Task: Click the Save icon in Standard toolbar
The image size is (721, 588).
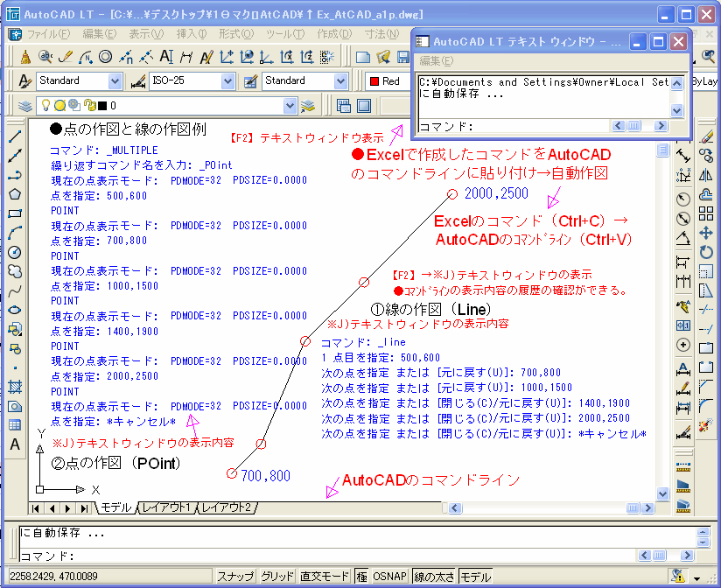Action: point(403,57)
